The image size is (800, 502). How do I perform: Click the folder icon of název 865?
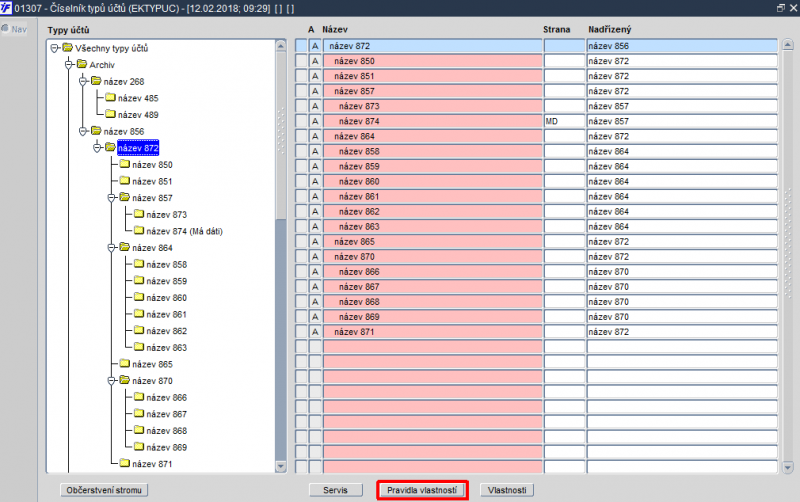(x=125, y=364)
